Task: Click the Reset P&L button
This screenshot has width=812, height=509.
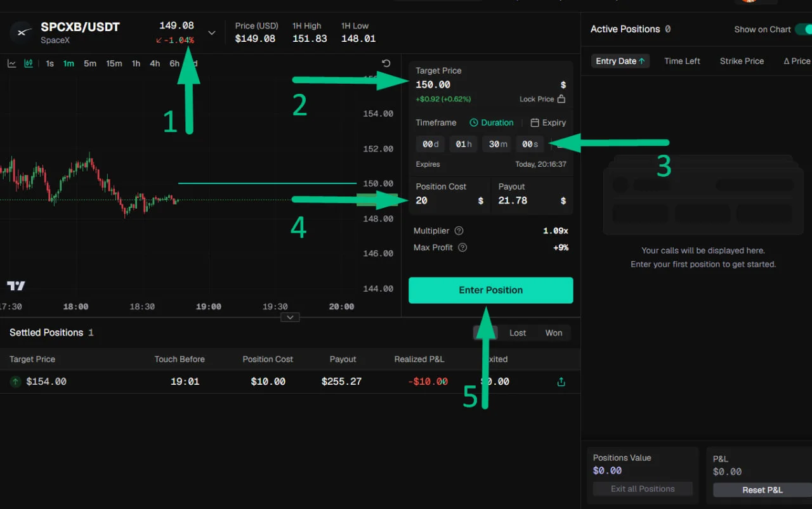Action: [763, 490]
